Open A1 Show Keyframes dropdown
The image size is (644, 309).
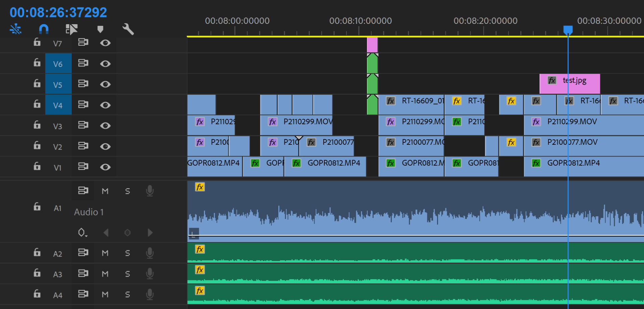(83, 232)
